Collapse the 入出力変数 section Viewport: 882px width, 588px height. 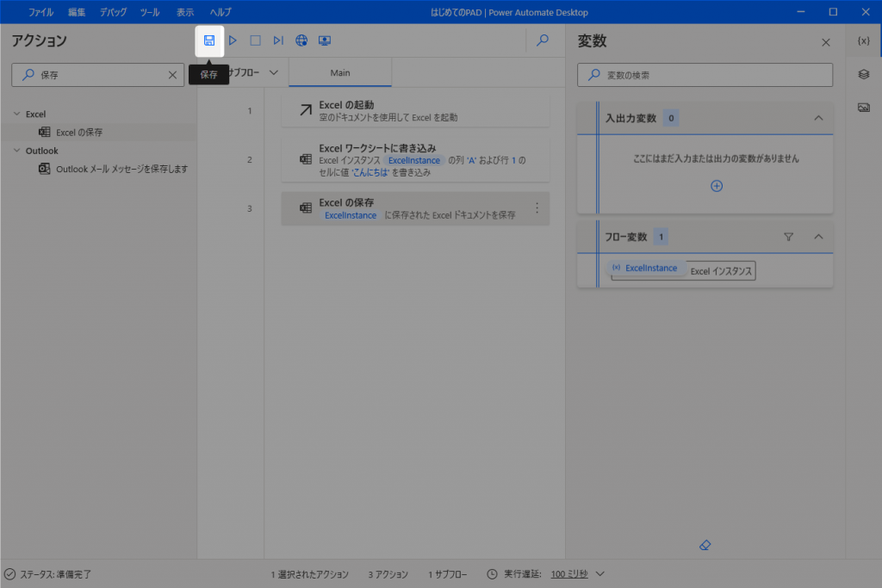(x=818, y=118)
